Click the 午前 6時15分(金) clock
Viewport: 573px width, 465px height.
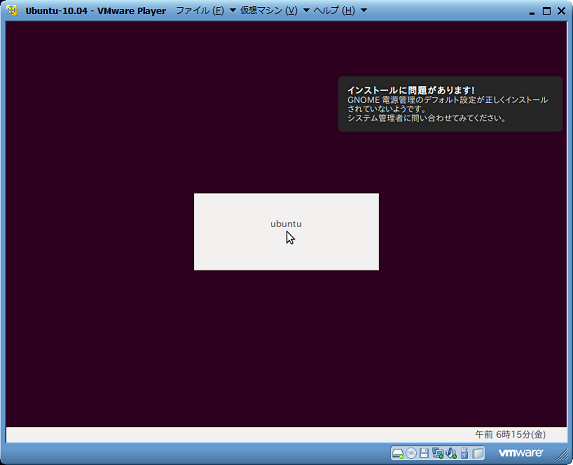pos(510,434)
